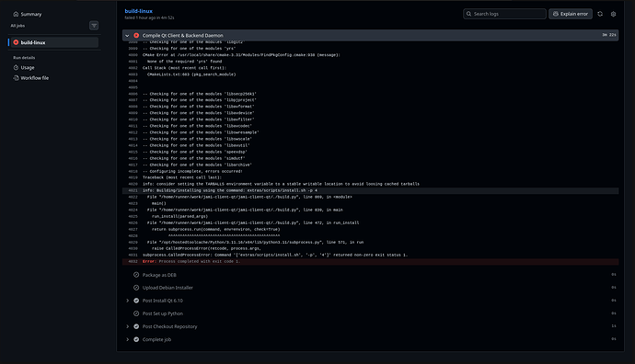
Task: Click the magnifier icon in Search logs
Action: click(469, 14)
